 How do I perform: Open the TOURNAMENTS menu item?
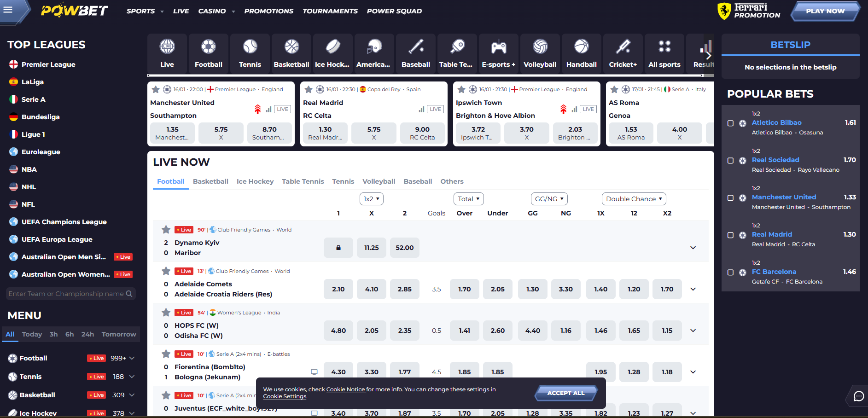[x=330, y=11]
